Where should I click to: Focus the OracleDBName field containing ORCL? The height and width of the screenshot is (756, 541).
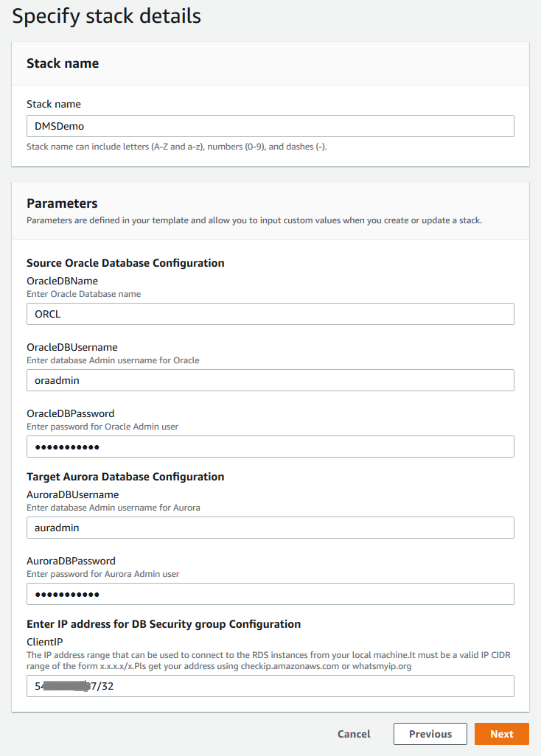[270, 314]
